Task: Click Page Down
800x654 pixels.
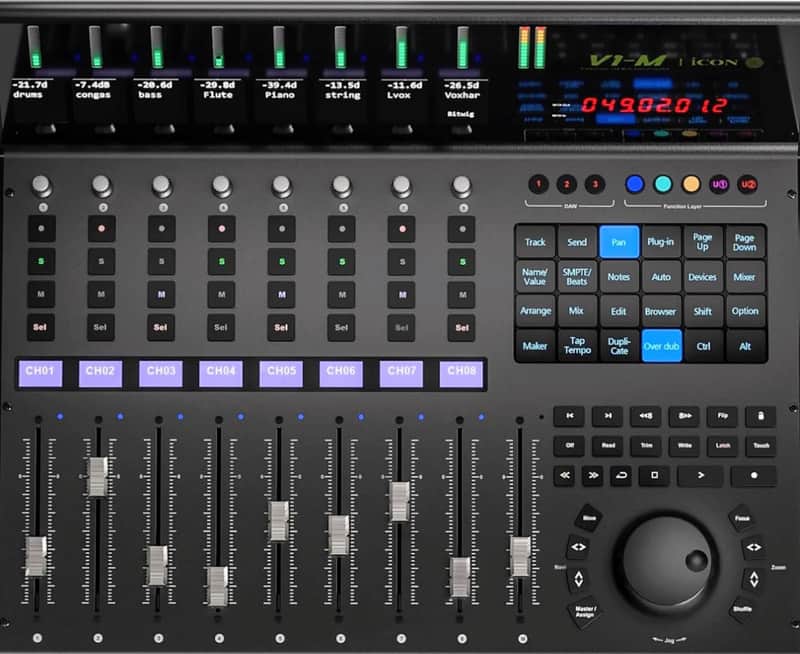Action: point(745,242)
